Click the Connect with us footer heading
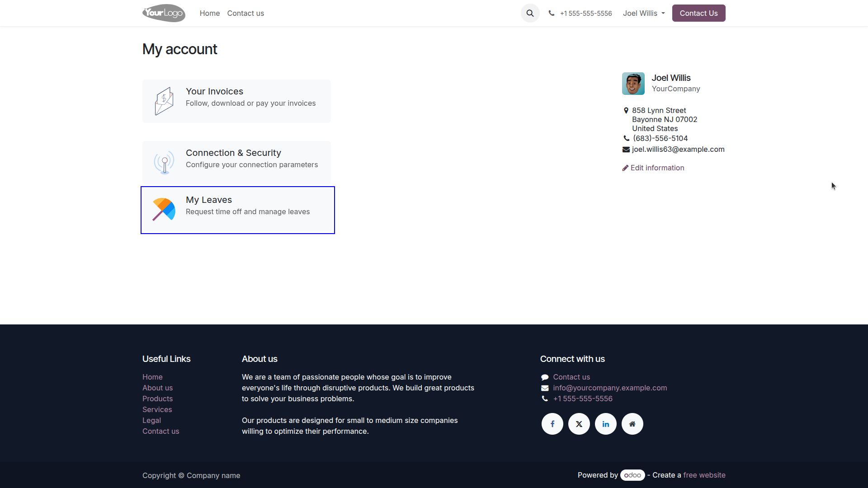 pyautogui.click(x=572, y=359)
